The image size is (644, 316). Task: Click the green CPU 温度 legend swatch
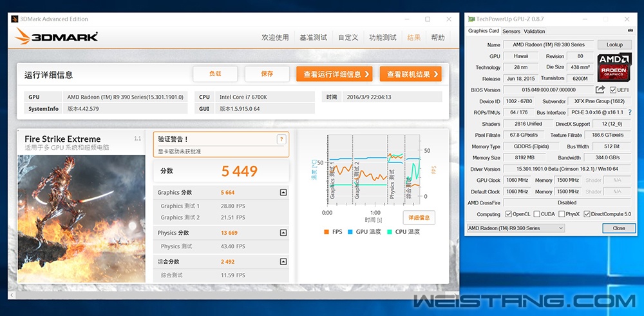coord(390,232)
